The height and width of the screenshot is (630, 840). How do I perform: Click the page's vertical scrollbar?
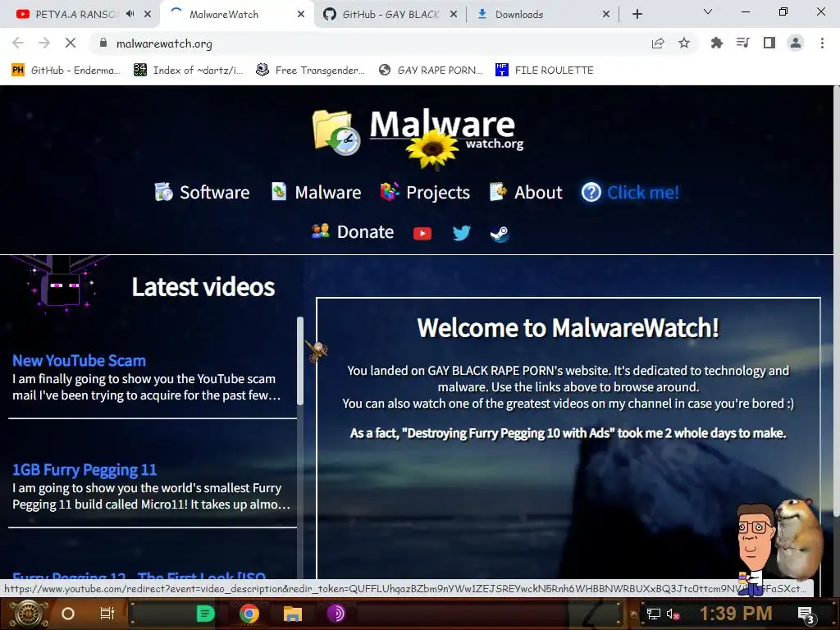[836, 300]
